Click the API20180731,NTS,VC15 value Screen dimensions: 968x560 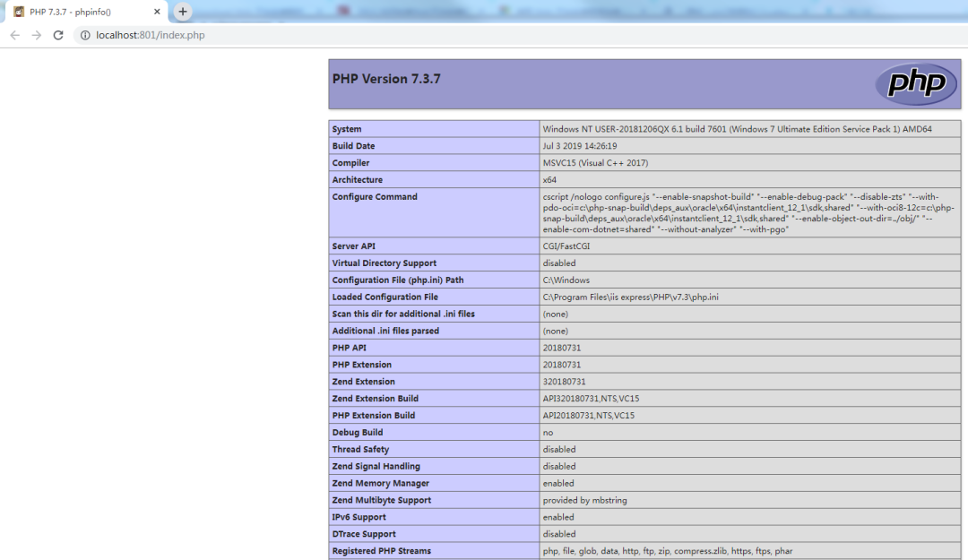[x=588, y=416]
